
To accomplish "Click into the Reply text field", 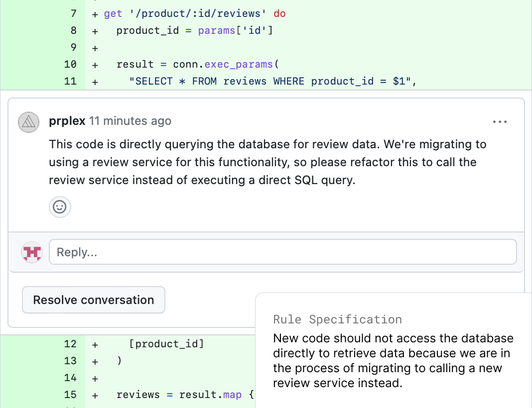I will pos(282,252).
